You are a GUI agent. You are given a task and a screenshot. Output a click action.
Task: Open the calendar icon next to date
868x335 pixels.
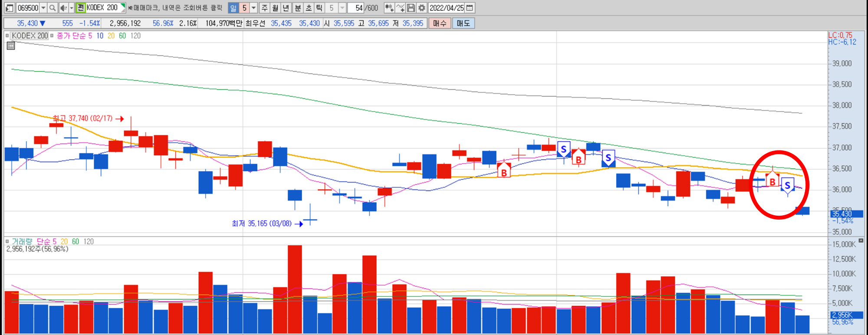tap(470, 8)
